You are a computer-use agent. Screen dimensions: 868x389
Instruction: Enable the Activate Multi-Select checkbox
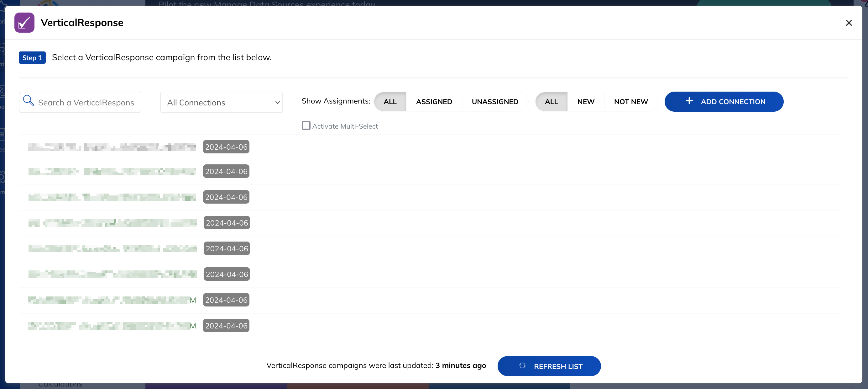306,126
